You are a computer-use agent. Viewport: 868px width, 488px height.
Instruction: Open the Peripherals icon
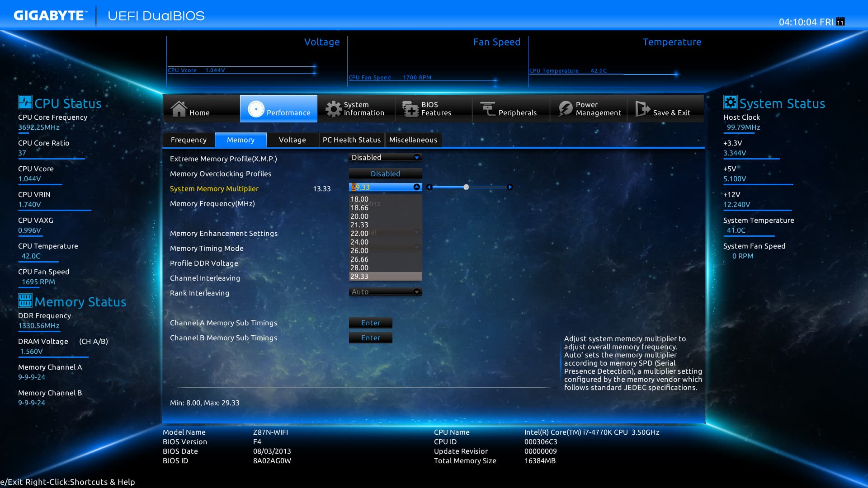coord(488,109)
